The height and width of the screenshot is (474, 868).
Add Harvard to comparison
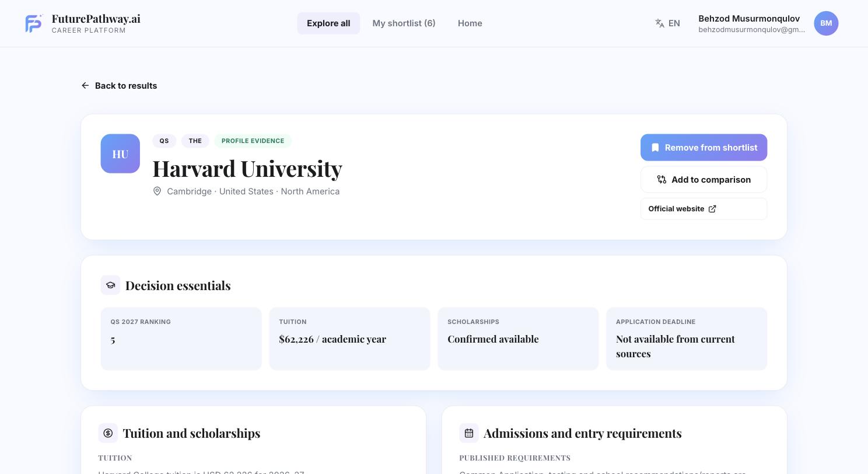click(703, 180)
